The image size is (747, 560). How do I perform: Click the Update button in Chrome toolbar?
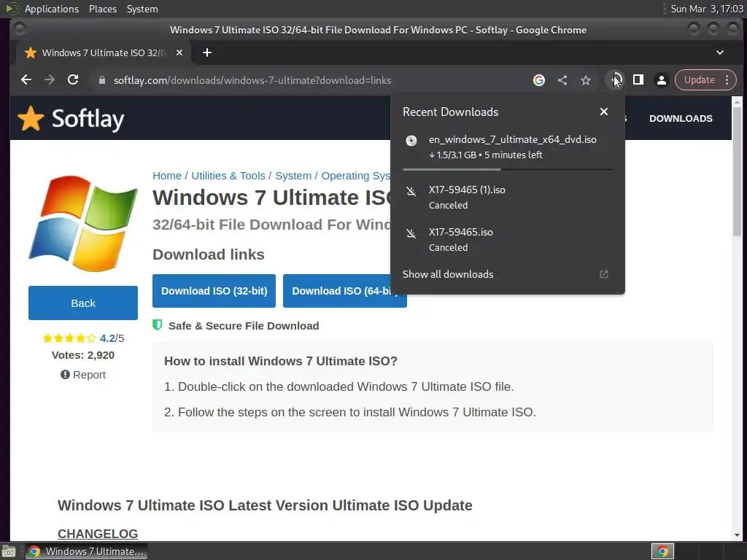(x=700, y=80)
